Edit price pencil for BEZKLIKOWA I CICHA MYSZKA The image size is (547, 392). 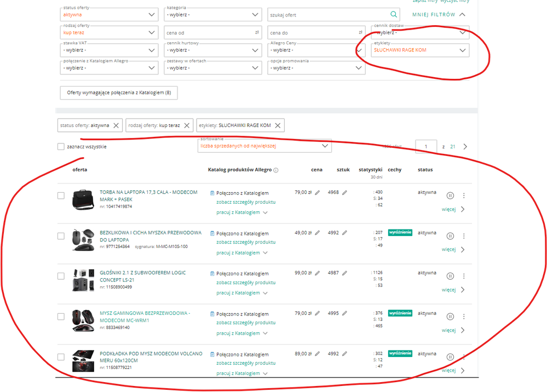(x=317, y=233)
